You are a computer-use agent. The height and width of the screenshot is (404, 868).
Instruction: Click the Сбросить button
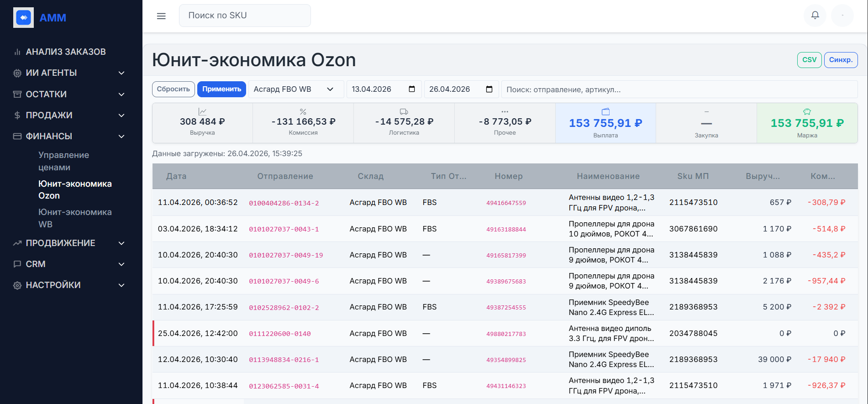coord(174,89)
